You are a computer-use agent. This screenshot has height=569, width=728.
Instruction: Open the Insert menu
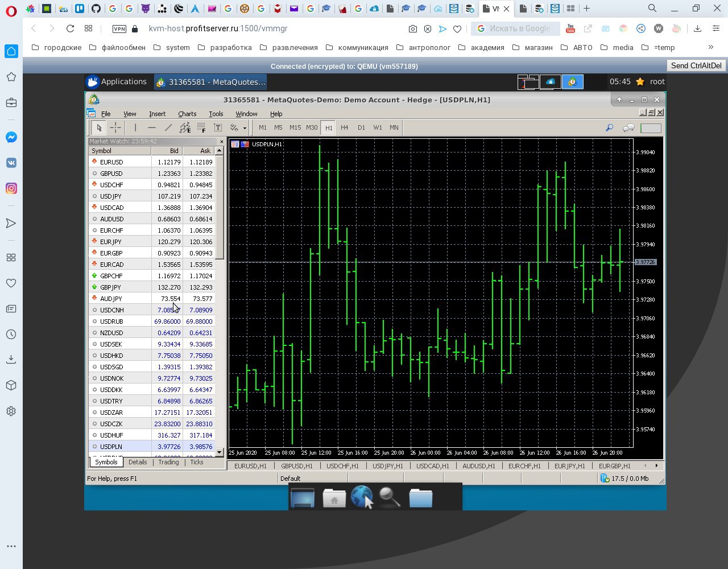158,114
